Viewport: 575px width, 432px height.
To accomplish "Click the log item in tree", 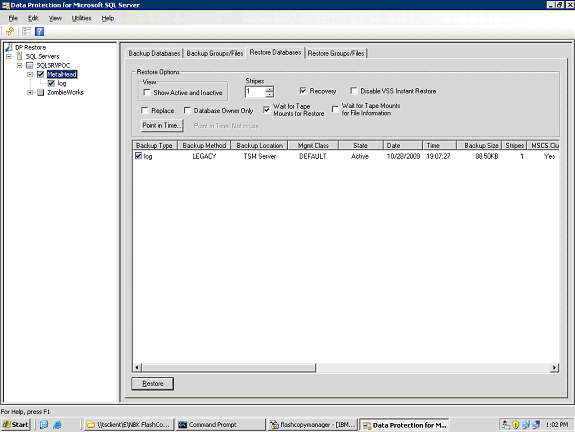I will click(x=62, y=84).
